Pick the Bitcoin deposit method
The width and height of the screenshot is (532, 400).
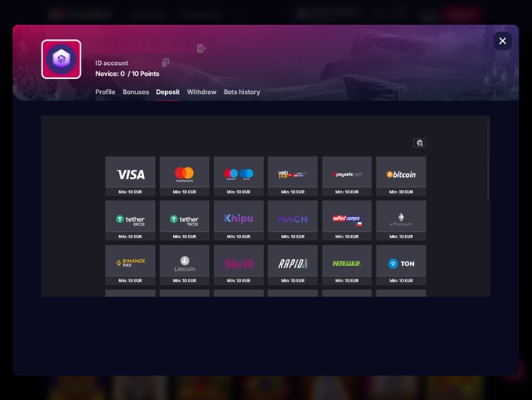(401, 175)
